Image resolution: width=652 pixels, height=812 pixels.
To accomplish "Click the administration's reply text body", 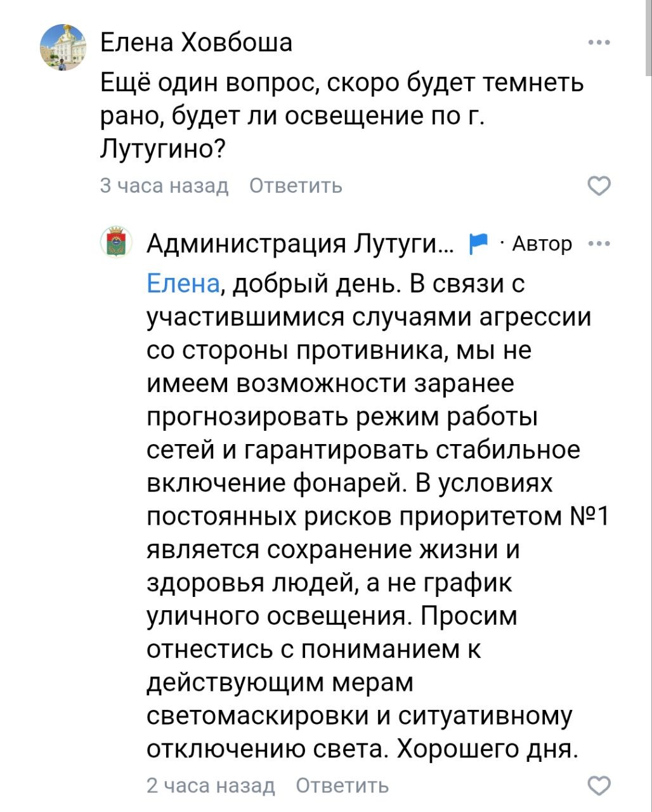I will [x=378, y=516].
